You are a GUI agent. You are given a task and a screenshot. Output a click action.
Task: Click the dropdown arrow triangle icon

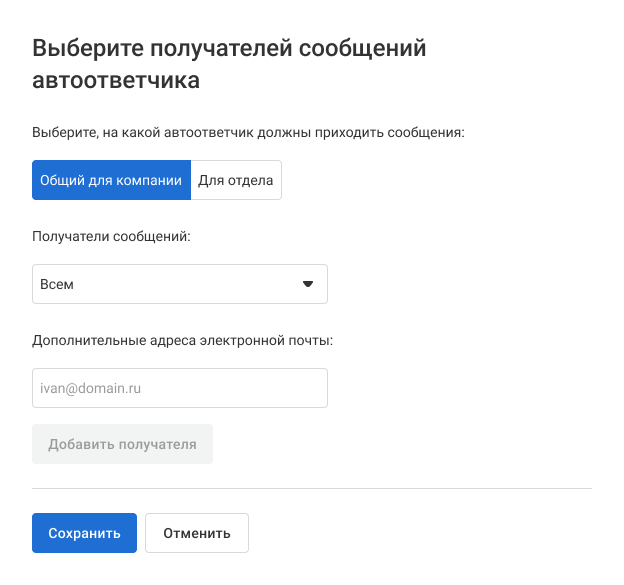click(x=308, y=284)
